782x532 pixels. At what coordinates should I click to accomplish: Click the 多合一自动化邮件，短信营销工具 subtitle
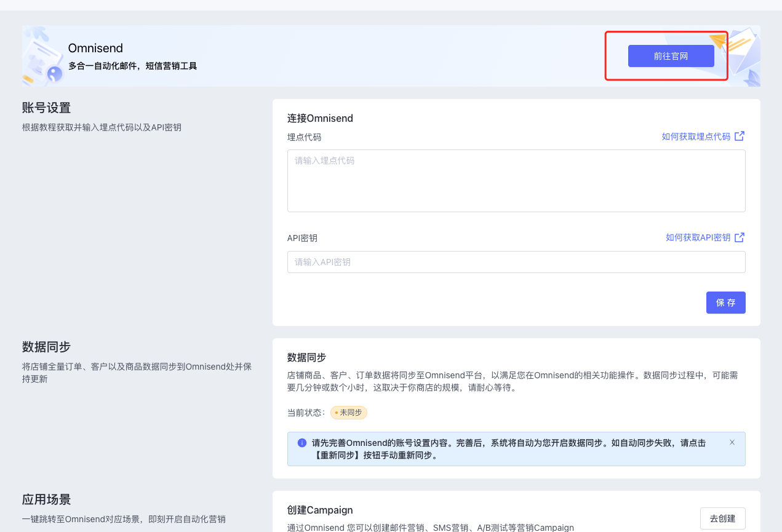(132, 66)
